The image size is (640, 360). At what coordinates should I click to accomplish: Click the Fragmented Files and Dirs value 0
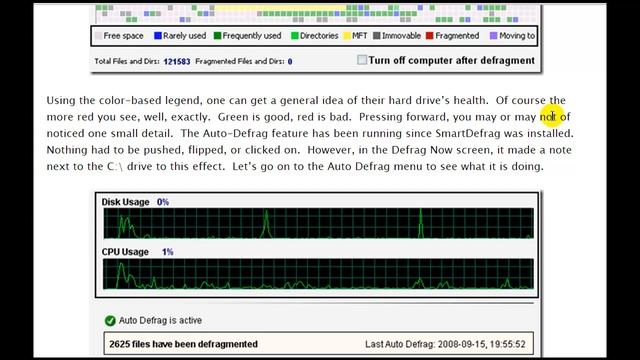tap(290, 62)
